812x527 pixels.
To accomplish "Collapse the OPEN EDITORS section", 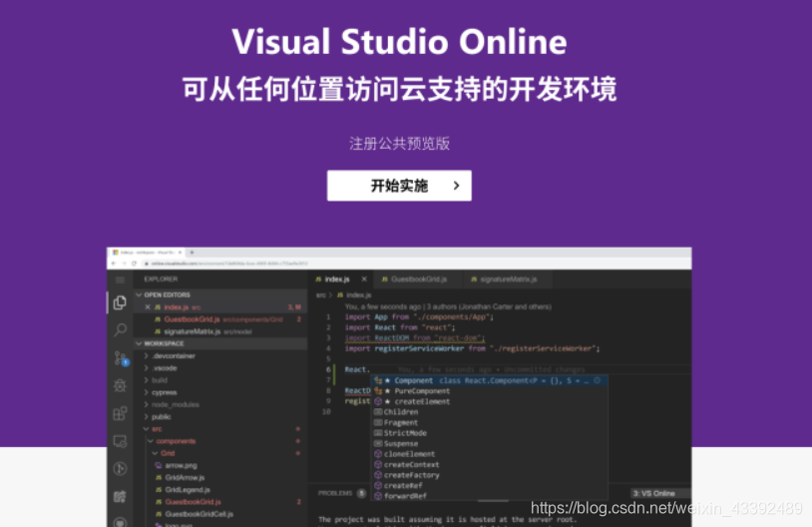I will (221, 294).
